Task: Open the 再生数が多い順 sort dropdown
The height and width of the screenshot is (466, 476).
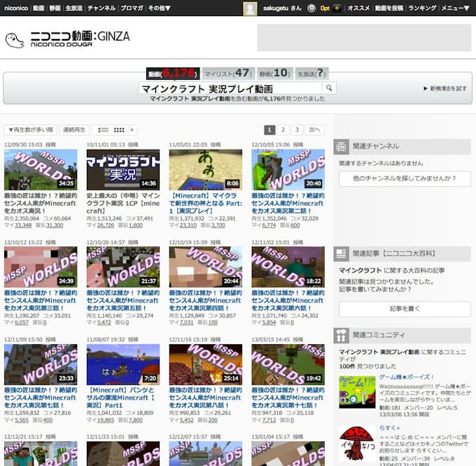Action: point(30,130)
